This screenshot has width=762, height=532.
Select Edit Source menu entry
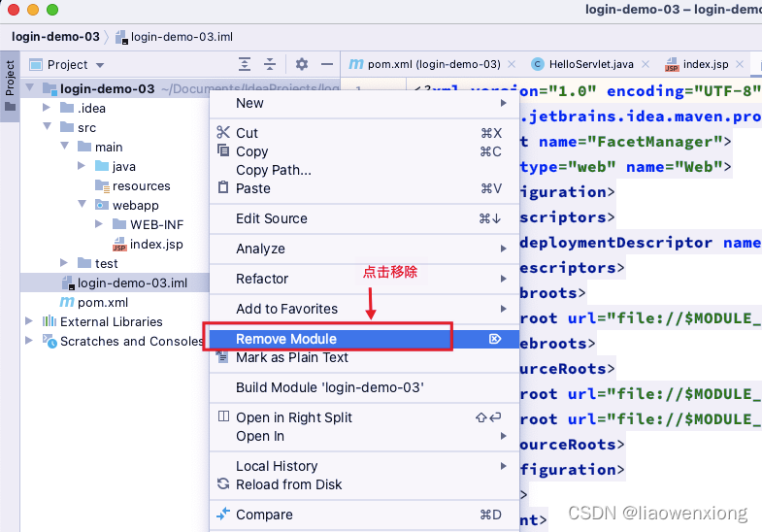[364, 218]
